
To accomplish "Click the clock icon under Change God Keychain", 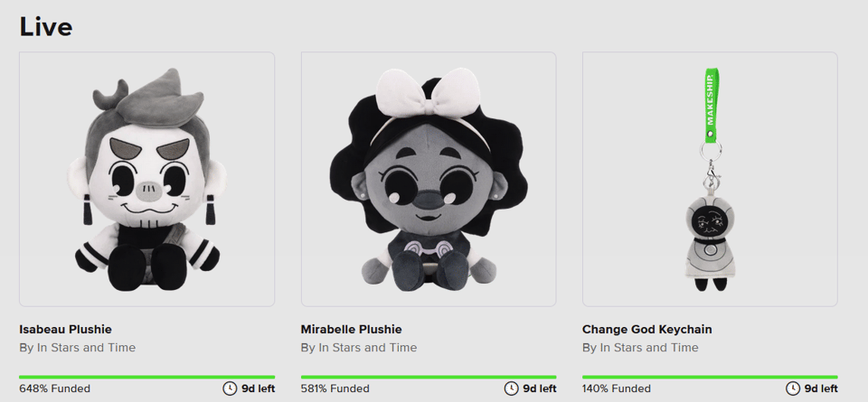I will [792, 388].
